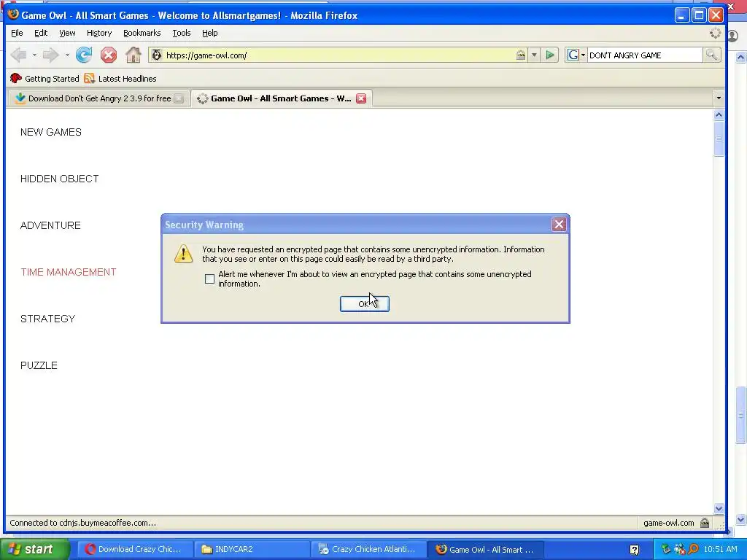
Task: Open the back history dropdown arrow
Action: 34,55
